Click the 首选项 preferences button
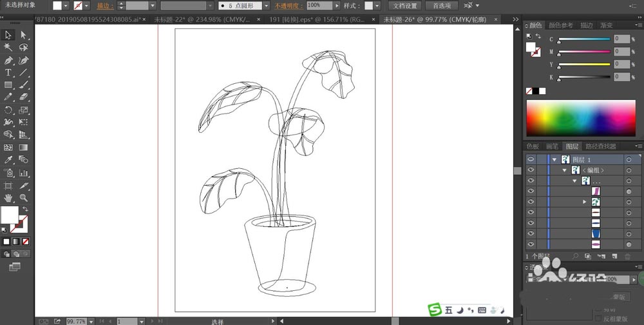The width and height of the screenshot is (644, 325). pyautogui.click(x=442, y=6)
